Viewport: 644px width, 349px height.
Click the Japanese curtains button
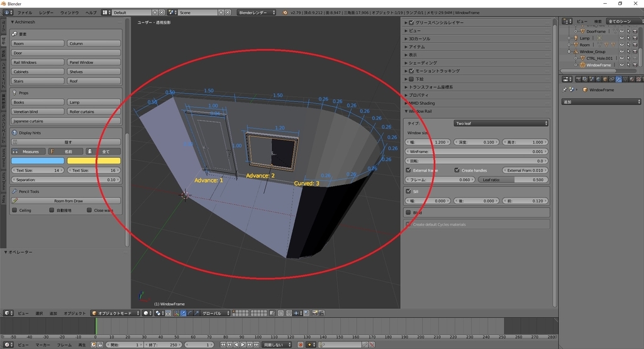coord(65,121)
